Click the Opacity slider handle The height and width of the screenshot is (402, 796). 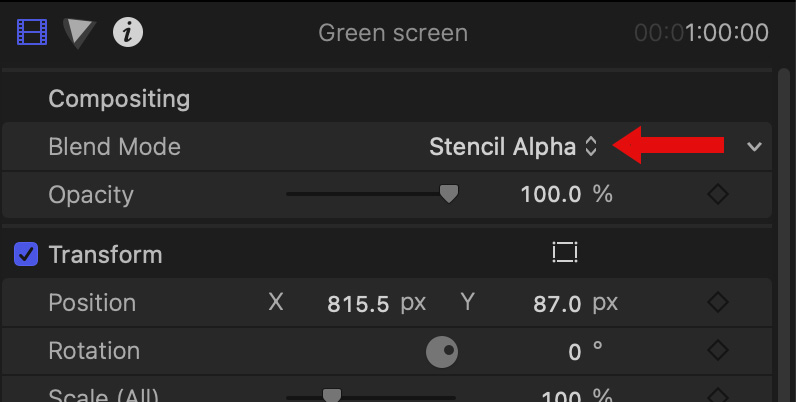(449, 194)
